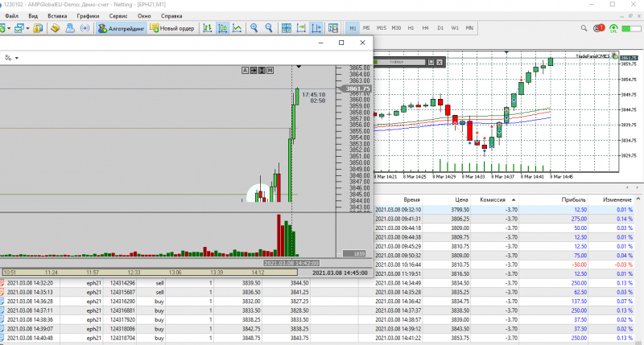This screenshot has height=345, width=644.
Task: Sort history by Комиссия column
Action: [x=493, y=199]
